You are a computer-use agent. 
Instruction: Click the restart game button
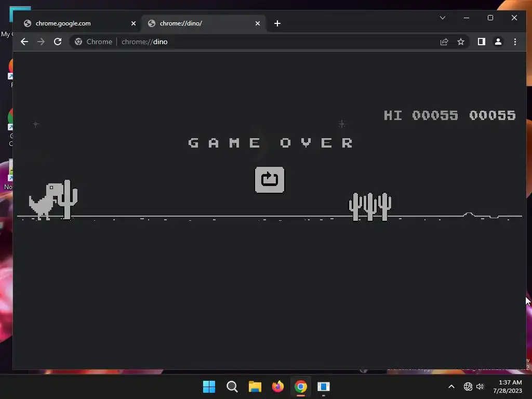(270, 179)
